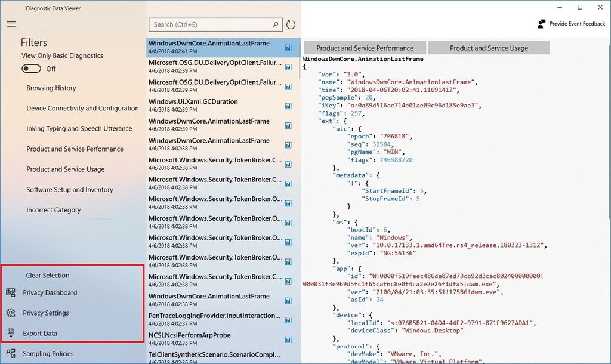This screenshot has height=364, width=611.
Task: Click the Export Data download icon
Action: point(10,333)
